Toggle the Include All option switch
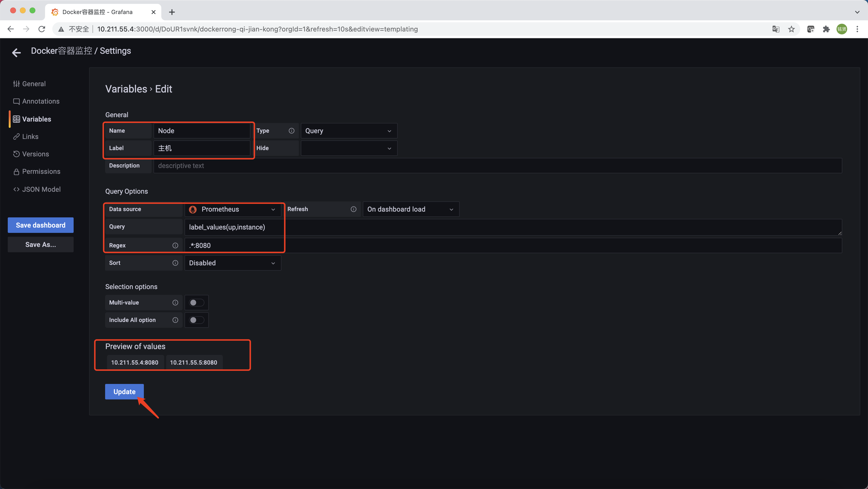Viewport: 868px width, 489px height. [x=196, y=320]
